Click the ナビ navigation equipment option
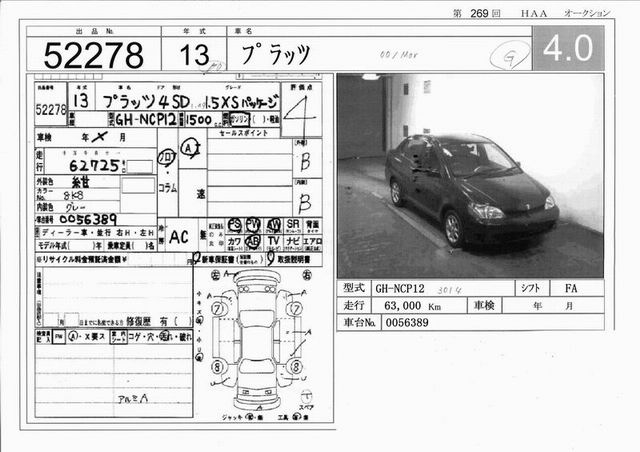The image size is (640, 452). click(293, 243)
